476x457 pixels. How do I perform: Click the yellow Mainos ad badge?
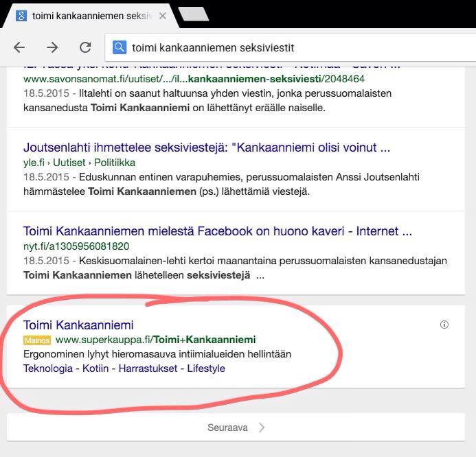(x=37, y=340)
